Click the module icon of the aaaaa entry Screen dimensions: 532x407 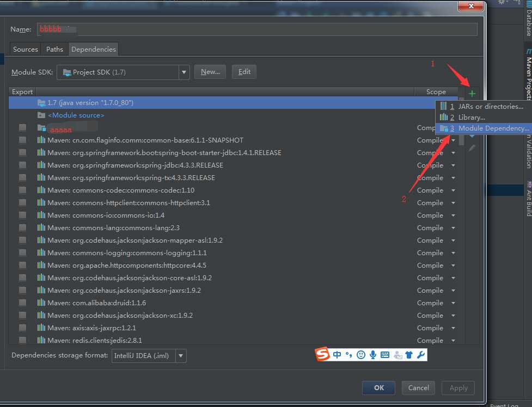pyautogui.click(x=42, y=128)
